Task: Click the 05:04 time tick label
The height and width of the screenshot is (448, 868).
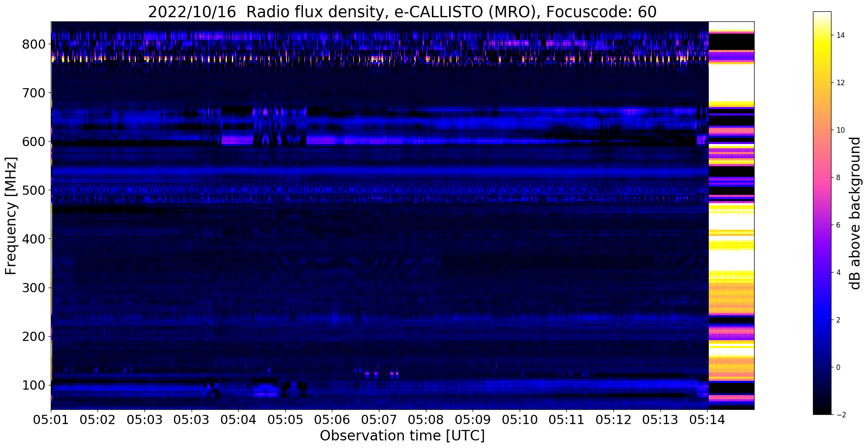Action: (239, 420)
